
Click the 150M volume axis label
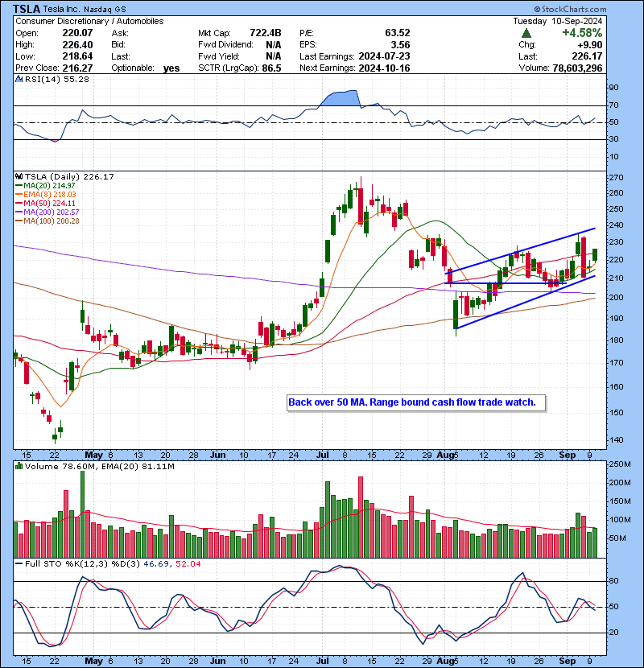point(620,501)
